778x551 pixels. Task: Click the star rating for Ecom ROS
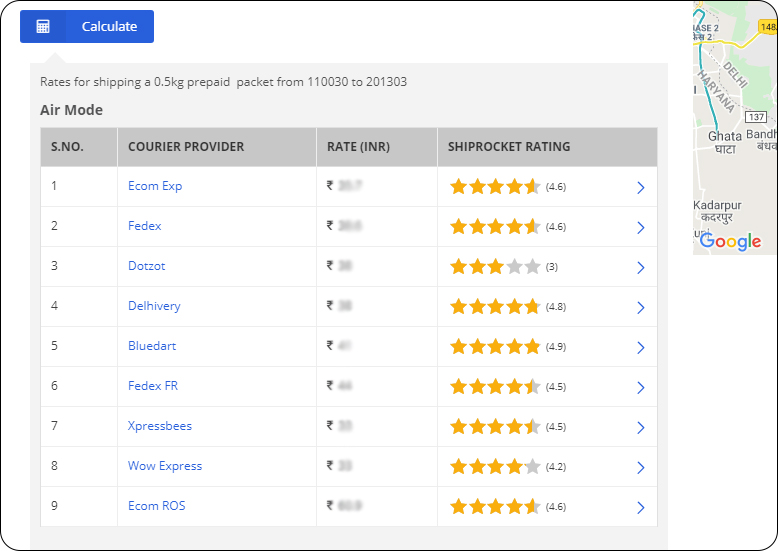[495, 506]
